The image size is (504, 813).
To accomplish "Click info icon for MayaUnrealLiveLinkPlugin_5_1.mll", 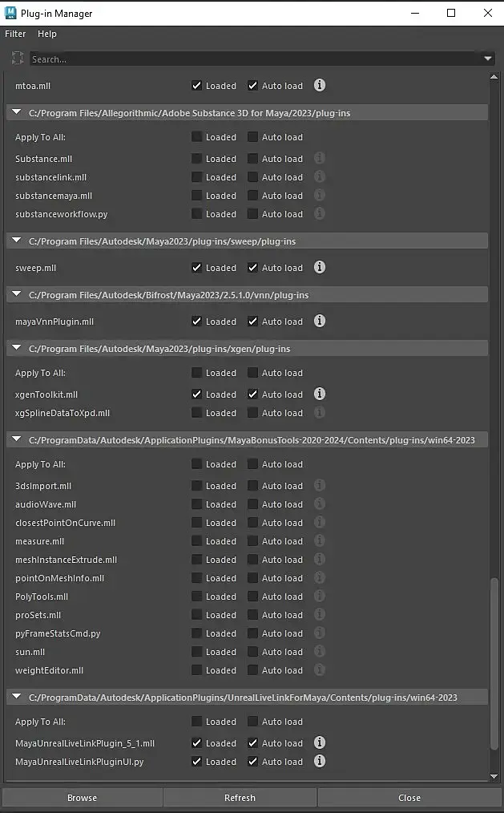I will pyautogui.click(x=319, y=742).
